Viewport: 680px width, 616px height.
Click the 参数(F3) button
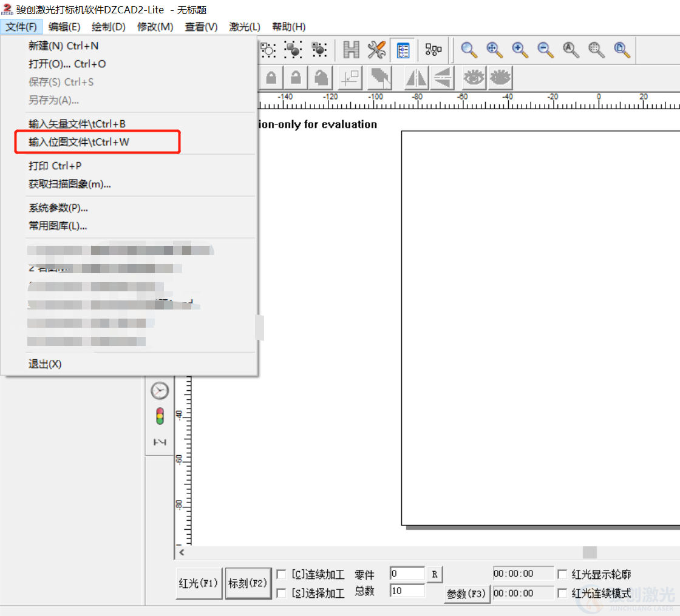[467, 594]
